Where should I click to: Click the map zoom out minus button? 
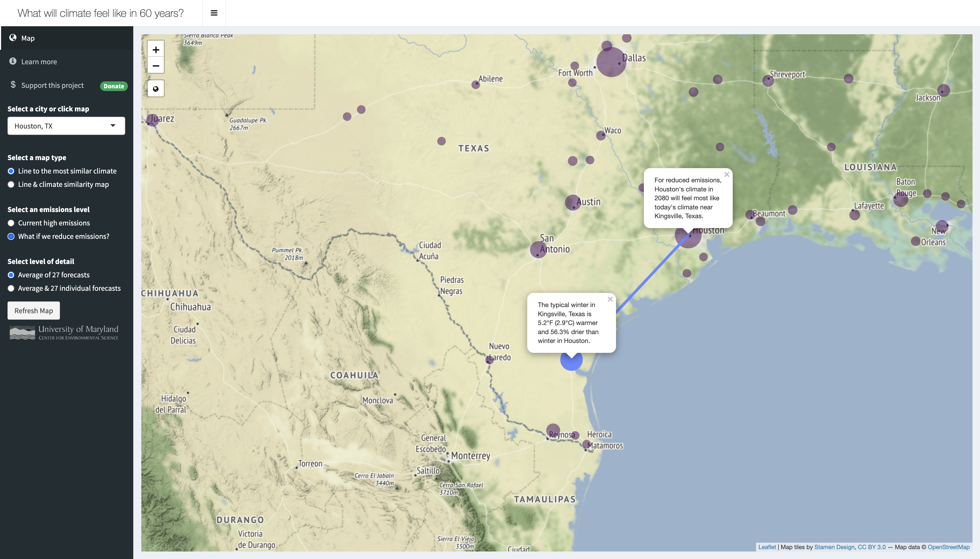coord(156,66)
